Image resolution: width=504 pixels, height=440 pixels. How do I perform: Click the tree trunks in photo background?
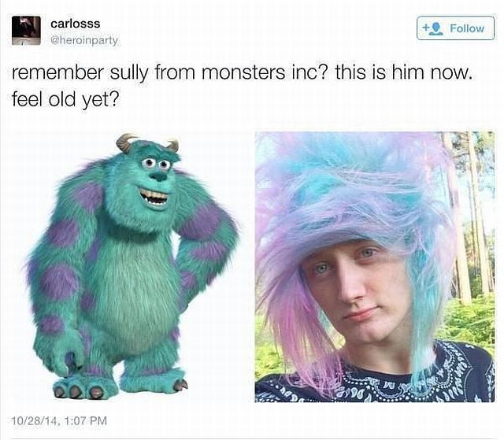471,218
